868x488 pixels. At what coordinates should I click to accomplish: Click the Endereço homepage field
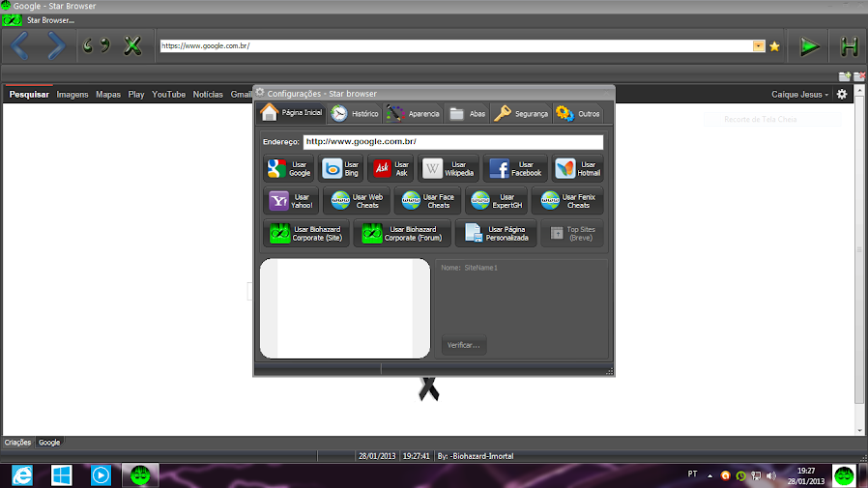coord(452,142)
